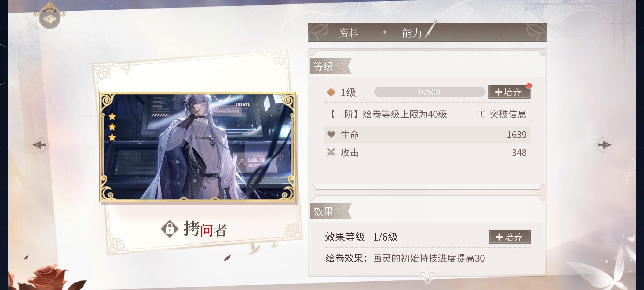
Task: Select the 能力 tab
Action: 412,33
